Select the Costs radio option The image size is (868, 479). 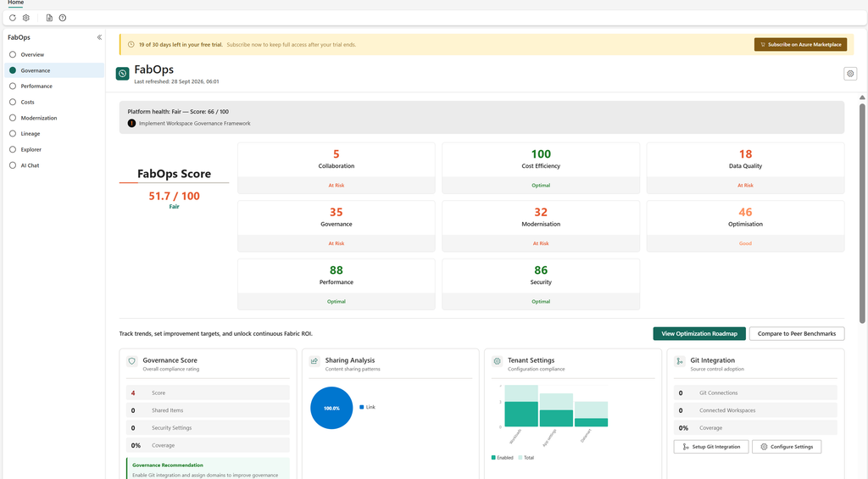[x=13, y=102]
